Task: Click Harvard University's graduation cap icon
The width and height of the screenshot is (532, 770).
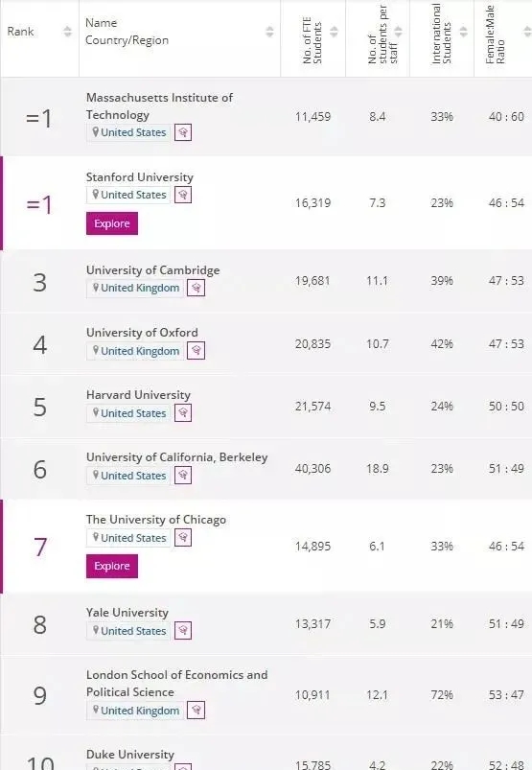Action: coord(183,413)
